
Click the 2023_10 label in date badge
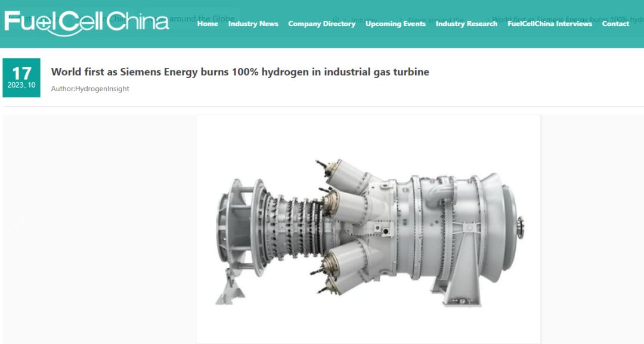coord(21,85)
